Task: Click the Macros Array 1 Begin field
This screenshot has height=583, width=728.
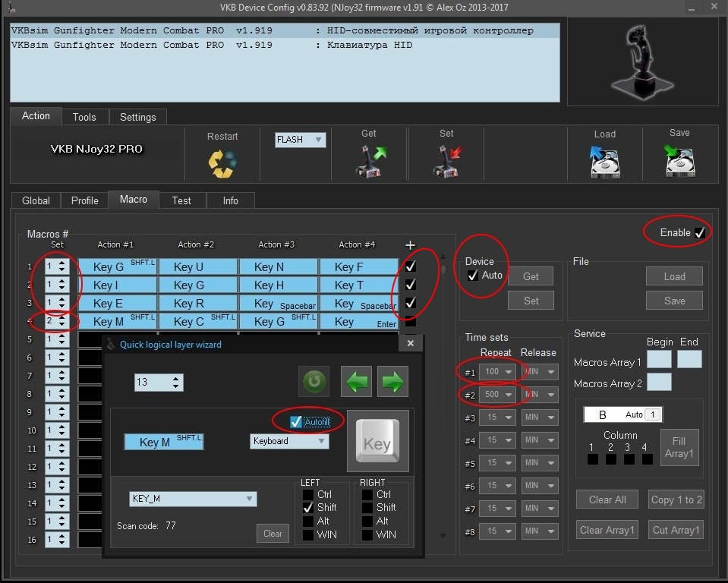Action: click(x=659, y=360)
